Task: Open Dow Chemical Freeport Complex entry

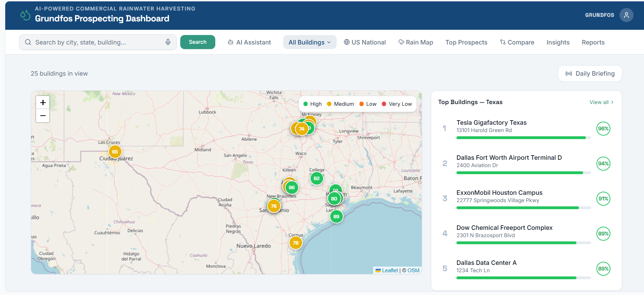Action: coord(526,234)
